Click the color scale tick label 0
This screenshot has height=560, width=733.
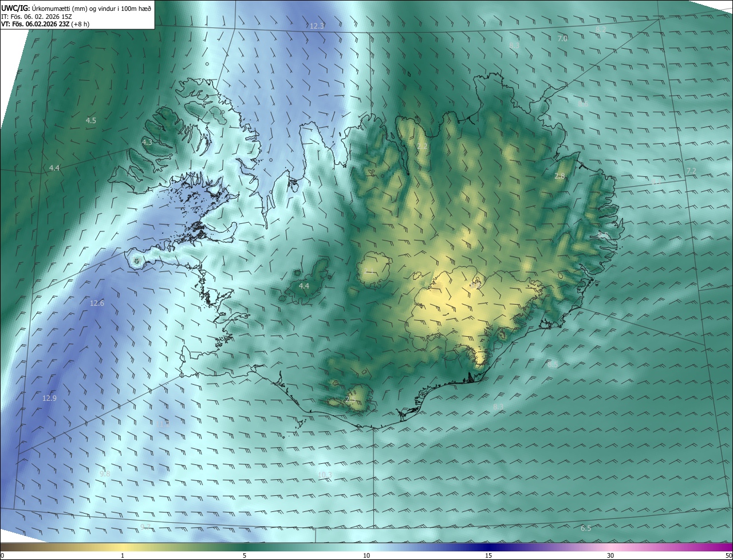2,556
